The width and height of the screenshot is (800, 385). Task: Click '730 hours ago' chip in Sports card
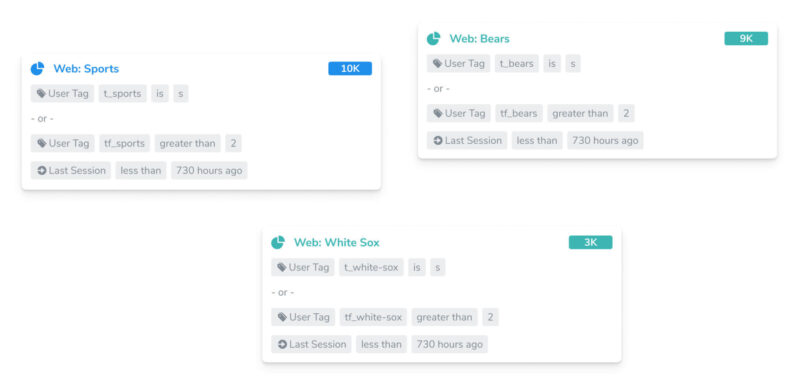click(x=209, y=170)
